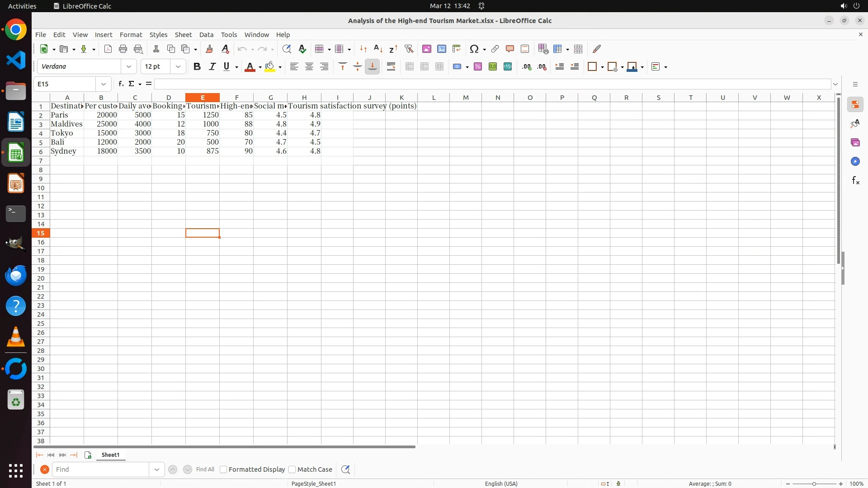
Task: Open the Navigator sidebar panel icon
Action: [x=855, y=162]
